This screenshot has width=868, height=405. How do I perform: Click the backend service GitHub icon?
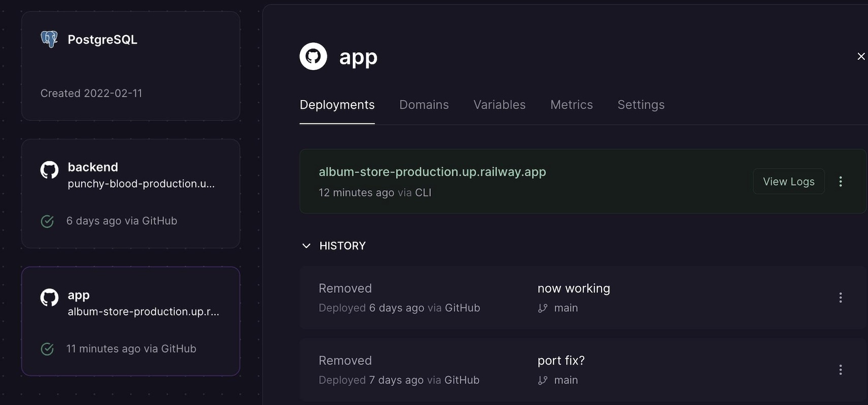coord(49,170)
